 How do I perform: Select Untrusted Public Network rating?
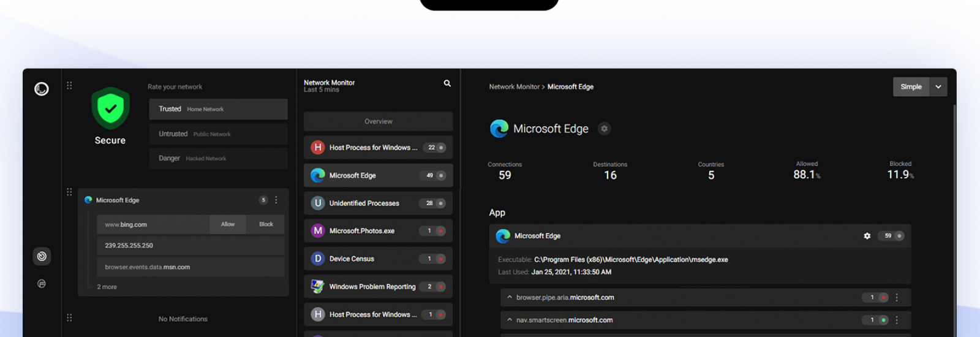218,134
